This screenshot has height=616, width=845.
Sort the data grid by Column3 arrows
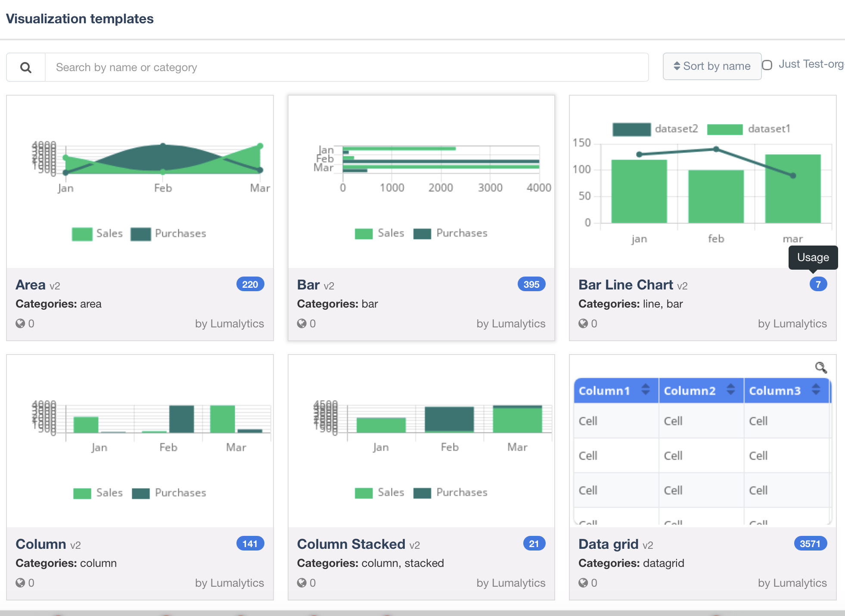tap(816, 390)
